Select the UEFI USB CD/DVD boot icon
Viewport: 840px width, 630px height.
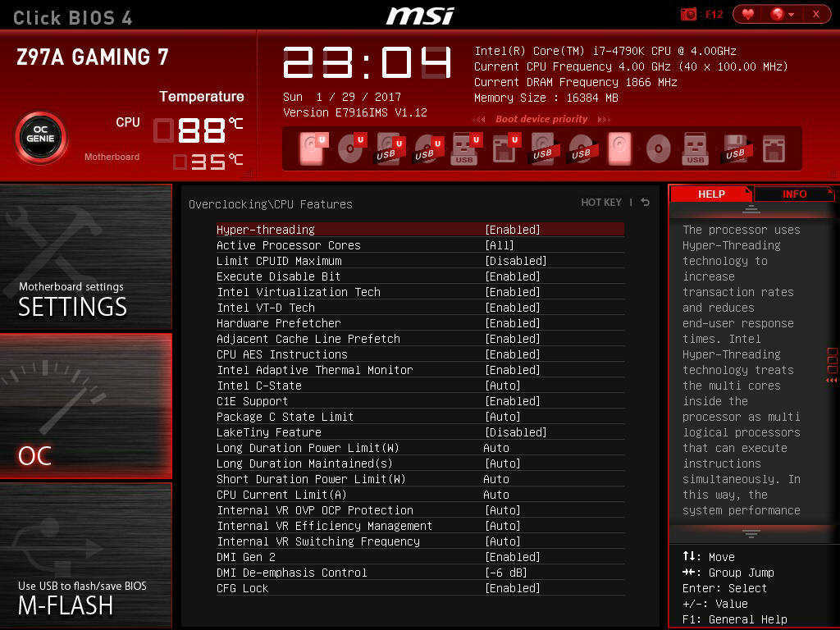427,148
